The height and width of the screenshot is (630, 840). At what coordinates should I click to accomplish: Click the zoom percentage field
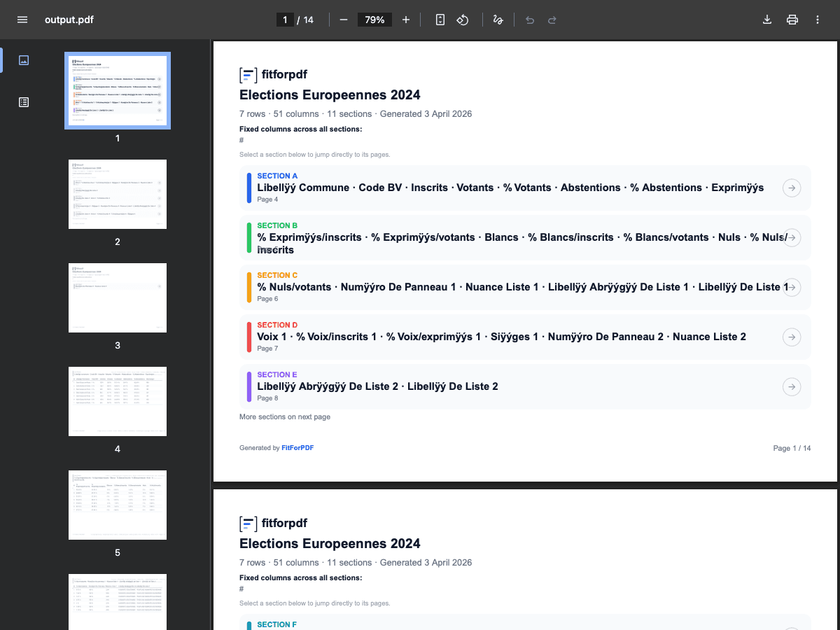click(374, 20)
